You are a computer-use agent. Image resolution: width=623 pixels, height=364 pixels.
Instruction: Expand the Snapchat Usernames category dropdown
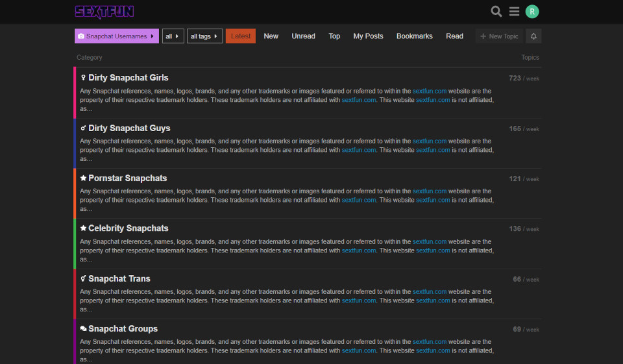coord(117,36)
